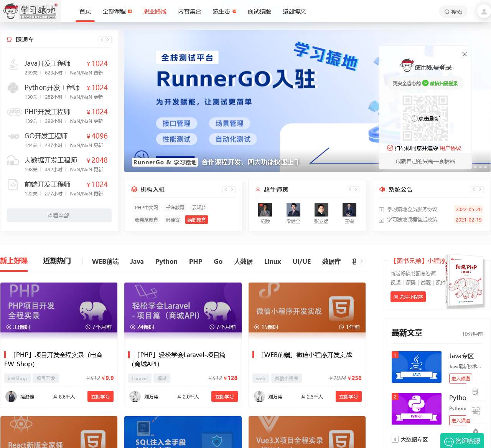This screenshot has width=491, height=448.
Task: Click the 搜索 search field
Action: point(453,12)
